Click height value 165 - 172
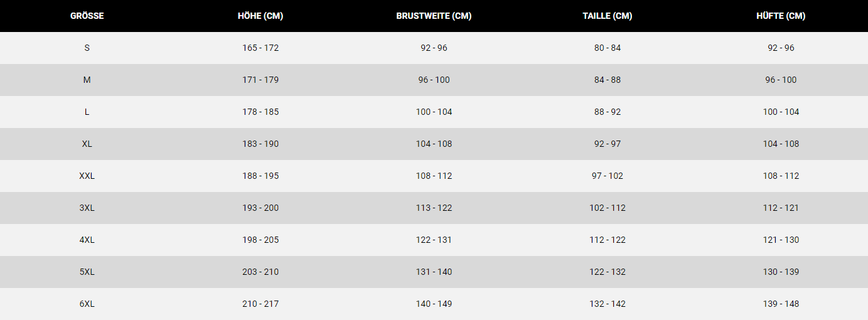This screenshot has width=868, height=320. pyautogui.click(x=260, y=48)
